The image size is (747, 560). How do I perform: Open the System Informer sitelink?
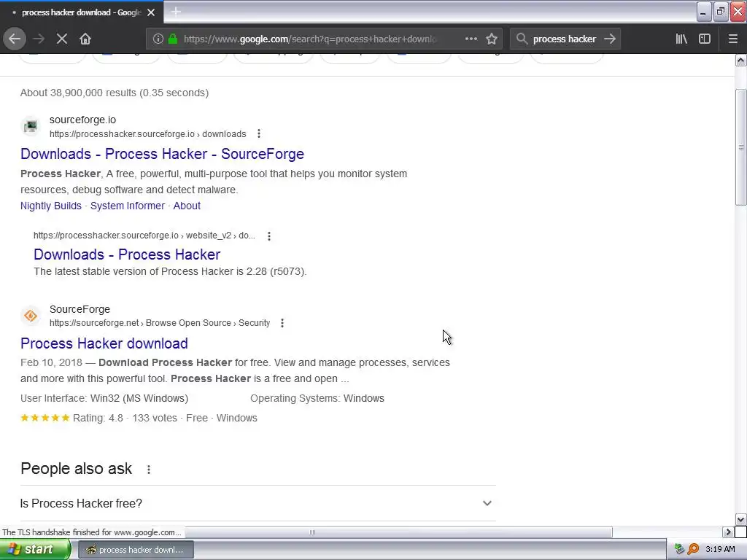point(127,206)
